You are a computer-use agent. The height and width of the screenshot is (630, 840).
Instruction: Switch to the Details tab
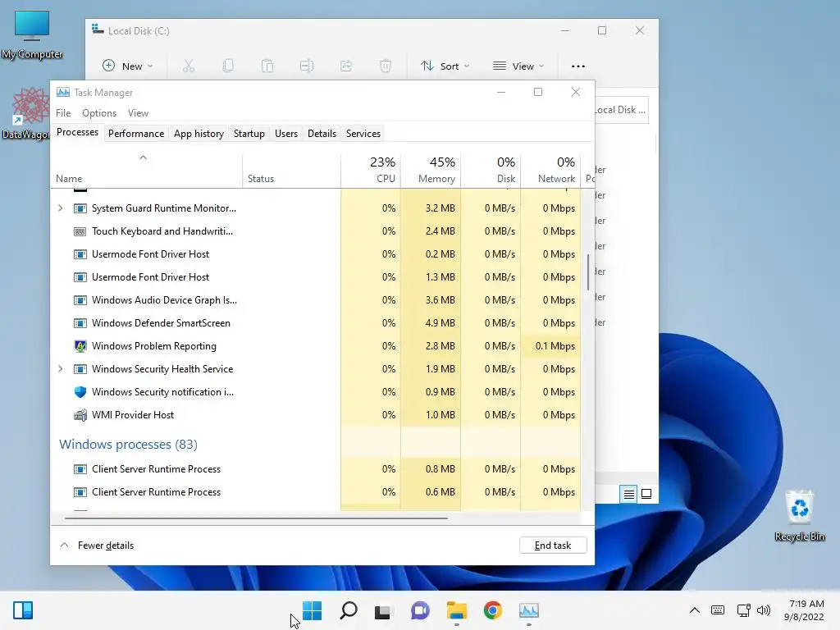(x=322, y=134)
